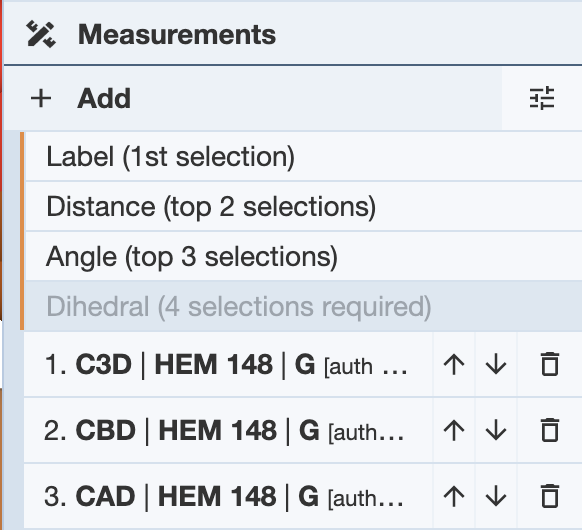Collapse the Add measurement section
582x530 pixels.
point(253,98)
